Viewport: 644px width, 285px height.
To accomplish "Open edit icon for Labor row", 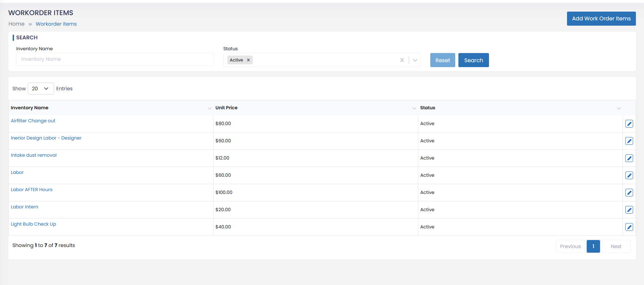I will (x=629, y=175).
